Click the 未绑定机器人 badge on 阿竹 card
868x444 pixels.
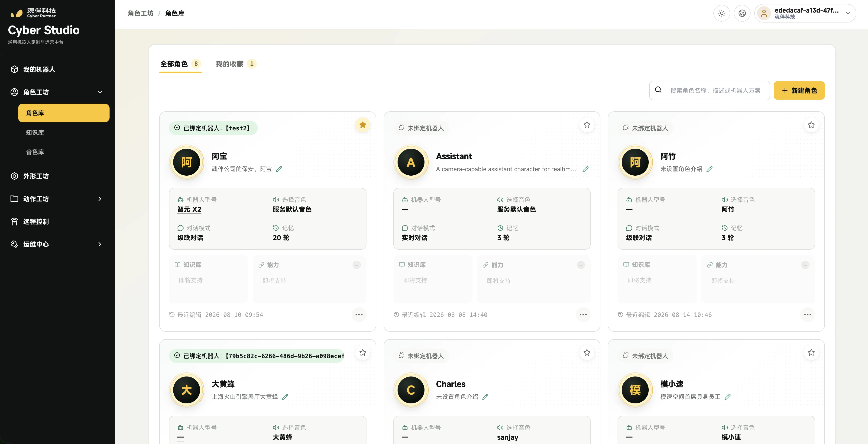(645, 128)
